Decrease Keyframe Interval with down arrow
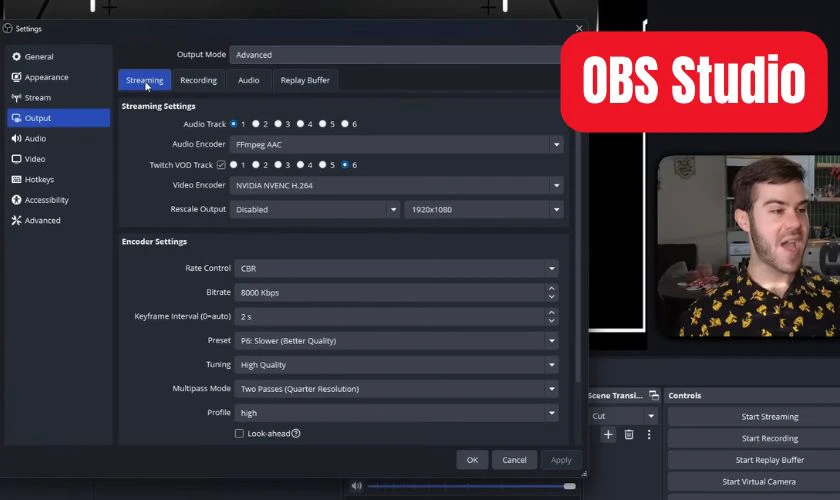 coord(552,321)
